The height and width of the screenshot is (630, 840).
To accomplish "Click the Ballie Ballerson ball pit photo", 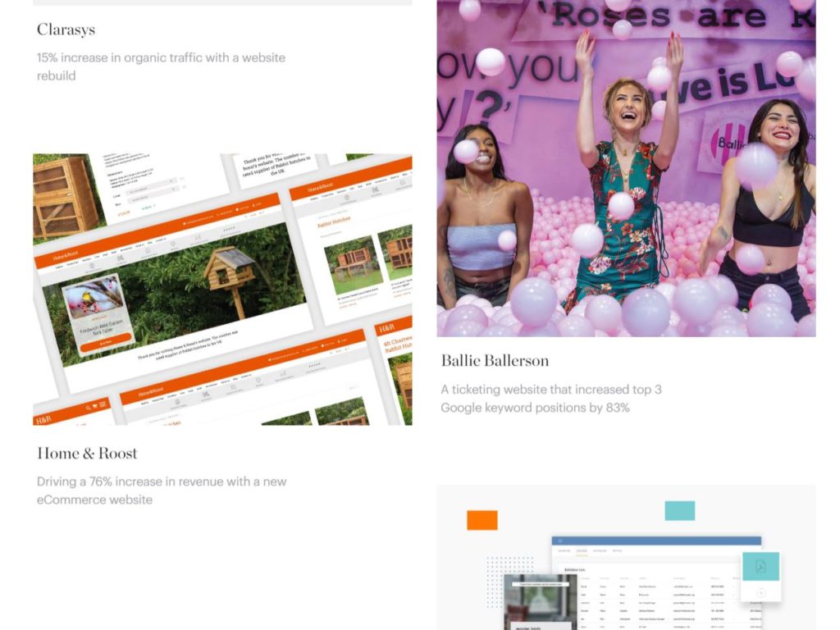I will pos(626,168).
